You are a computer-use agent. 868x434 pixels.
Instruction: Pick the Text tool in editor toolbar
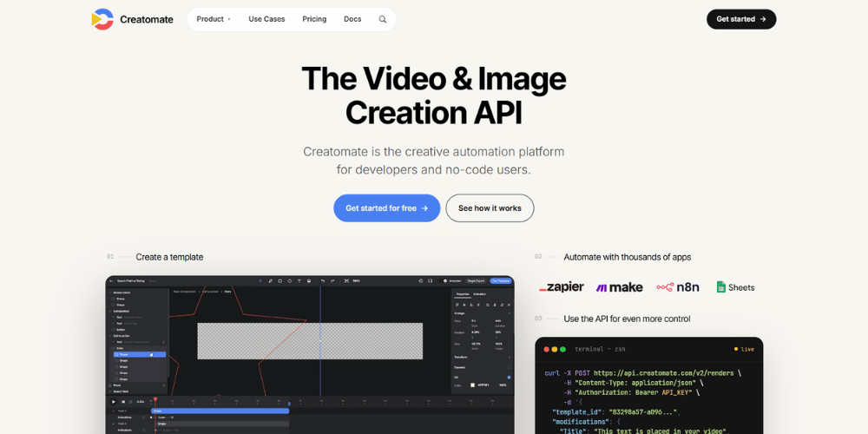pyautogui.click(x=299, y=280)
